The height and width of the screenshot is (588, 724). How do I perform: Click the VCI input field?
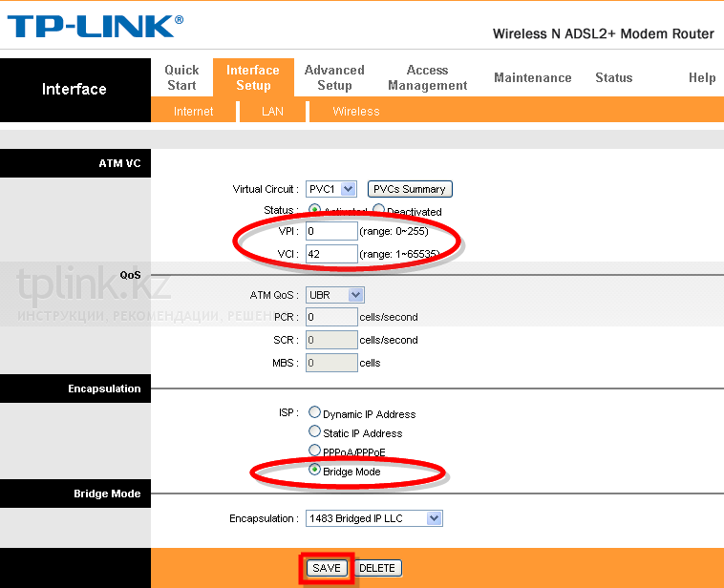331,254
